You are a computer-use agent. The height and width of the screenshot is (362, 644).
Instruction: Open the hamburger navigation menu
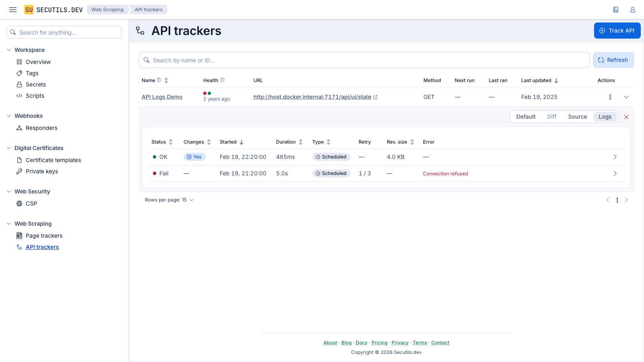tap(13, 10)
